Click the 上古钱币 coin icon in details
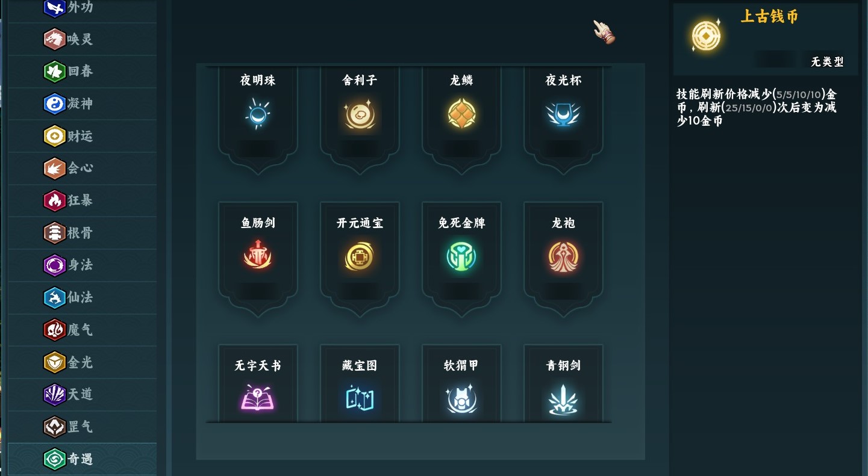 point(706,35)
